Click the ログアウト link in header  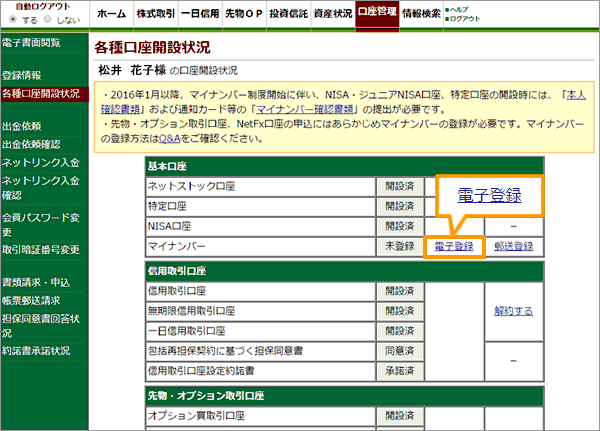[465, 19]
